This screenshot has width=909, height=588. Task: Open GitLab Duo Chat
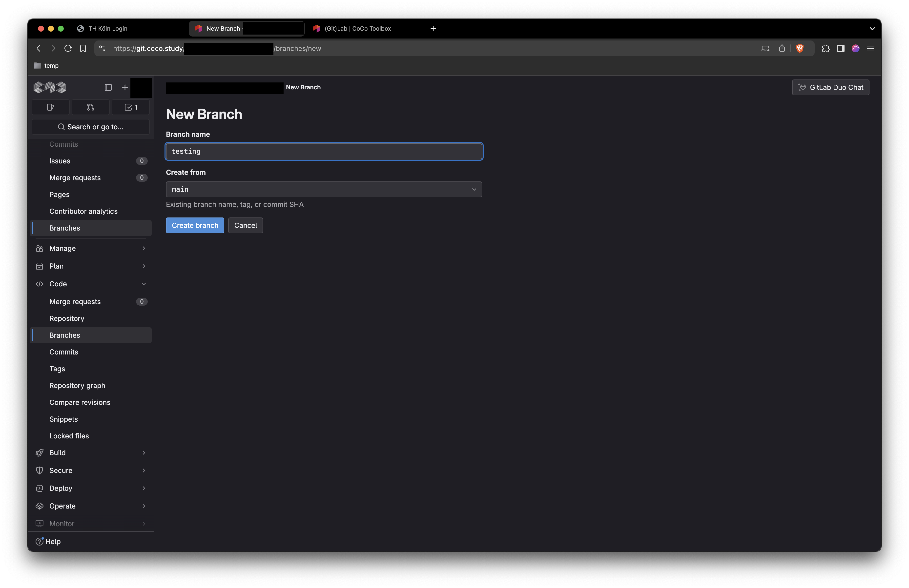pyautogui.click(x=830, y=87)
